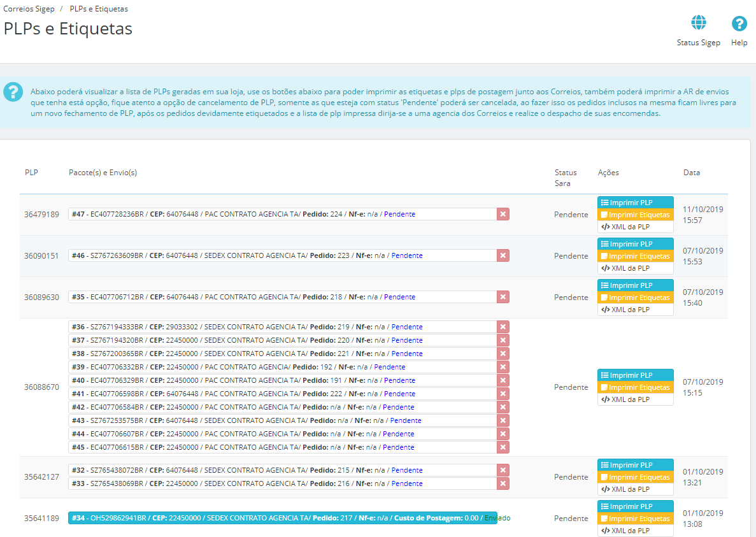Screen dimensions: 756x537
Task: Download XML da PLP for 35642127
Action: [x=635, y=489]
